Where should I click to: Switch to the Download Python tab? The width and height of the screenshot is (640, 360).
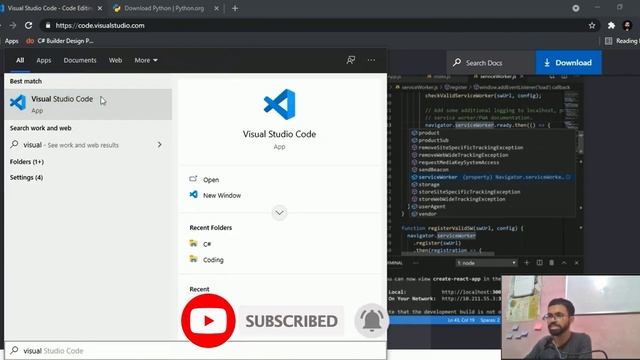pos(164,8)
